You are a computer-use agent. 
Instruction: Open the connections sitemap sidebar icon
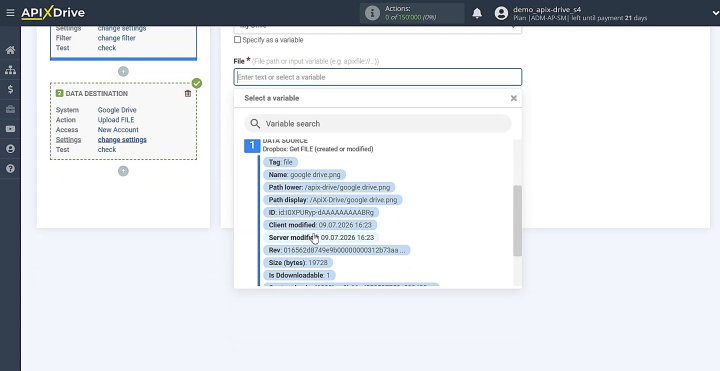click(10, 70)
